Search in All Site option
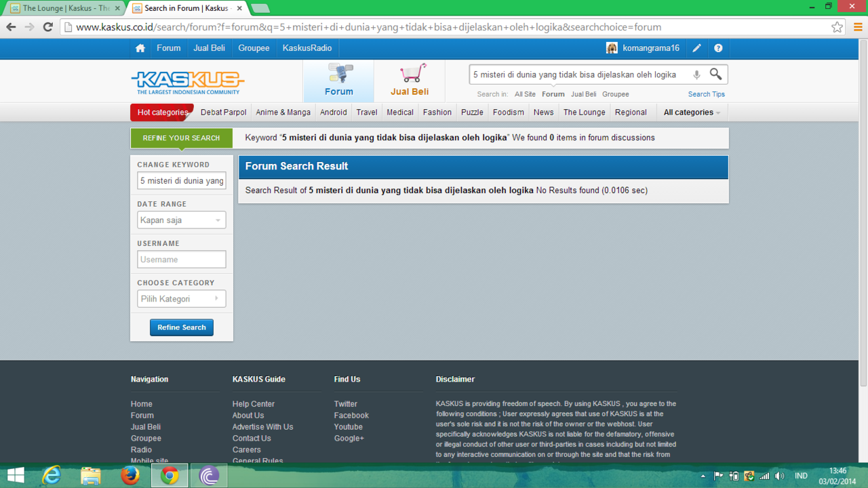The height and width of the screenshot is (488, 868). [x=525, y=94]
